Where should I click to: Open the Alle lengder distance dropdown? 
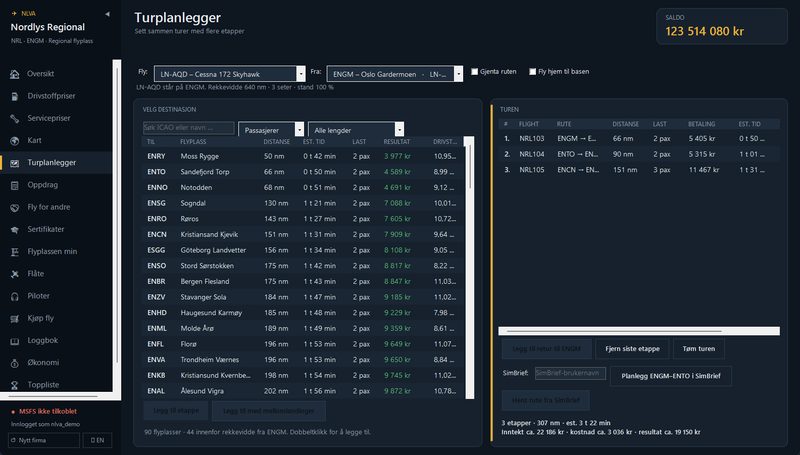click(356, 130)
